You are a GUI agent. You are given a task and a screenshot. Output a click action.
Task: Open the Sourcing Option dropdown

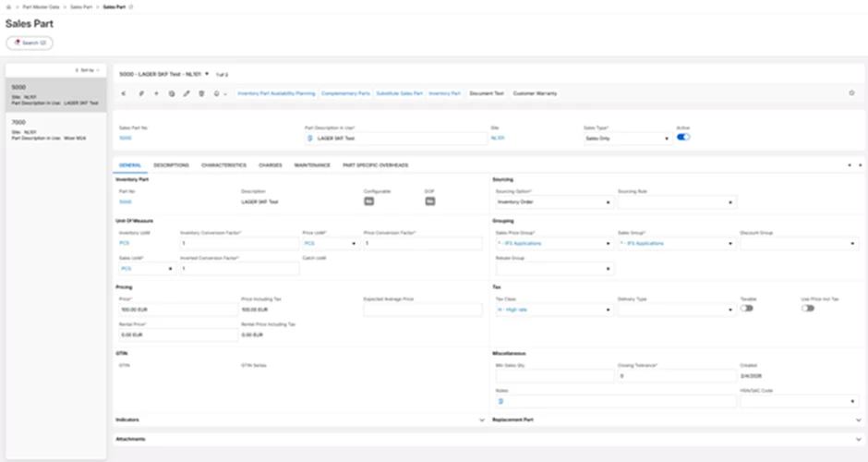(553, 202)
